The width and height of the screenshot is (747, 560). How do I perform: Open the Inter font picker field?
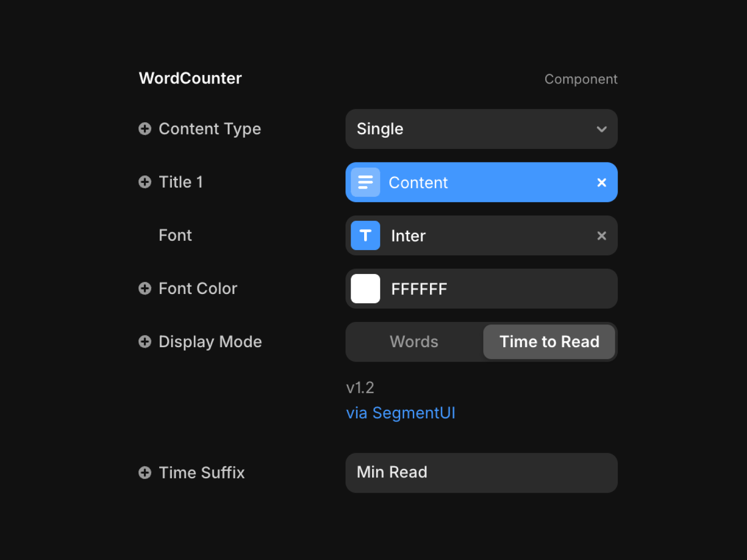point(481,235)
